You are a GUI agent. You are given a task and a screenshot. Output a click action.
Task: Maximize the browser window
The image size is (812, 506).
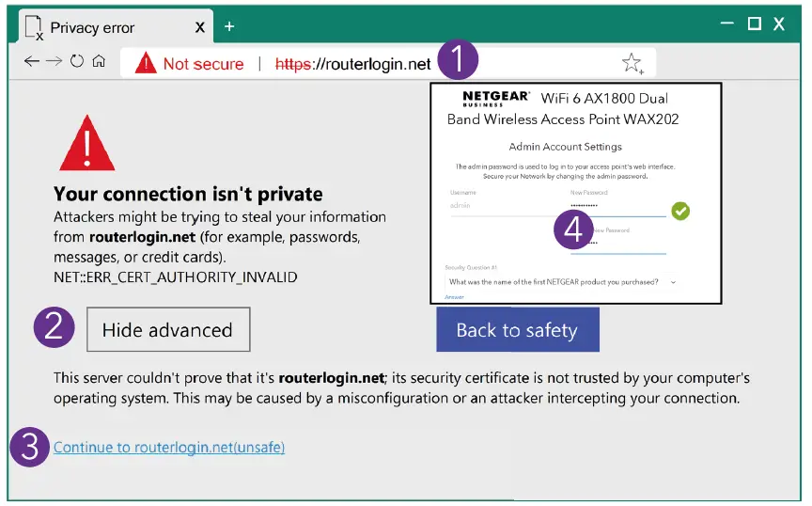(x=754, y=24)
